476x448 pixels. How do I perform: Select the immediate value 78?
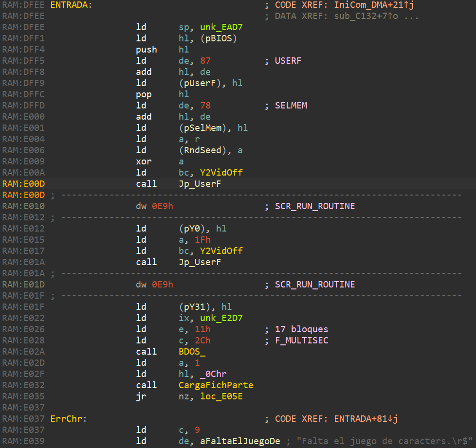(205, 106)
